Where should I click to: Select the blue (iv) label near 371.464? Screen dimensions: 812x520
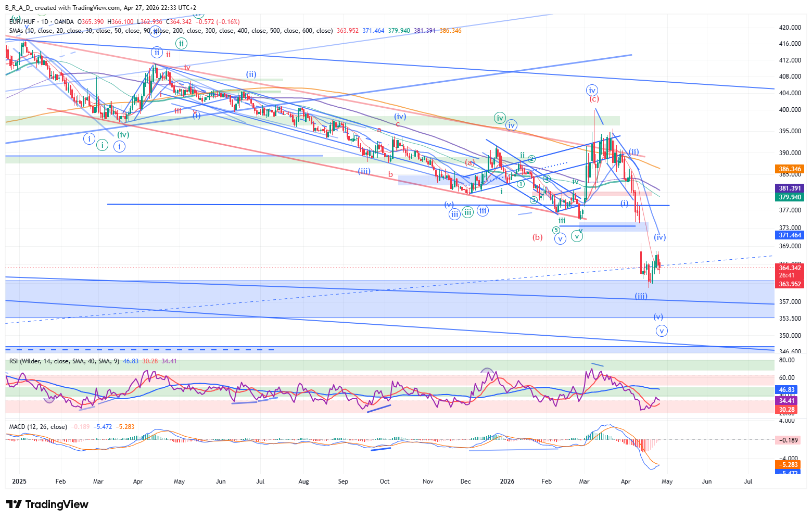tap(659, 237)
